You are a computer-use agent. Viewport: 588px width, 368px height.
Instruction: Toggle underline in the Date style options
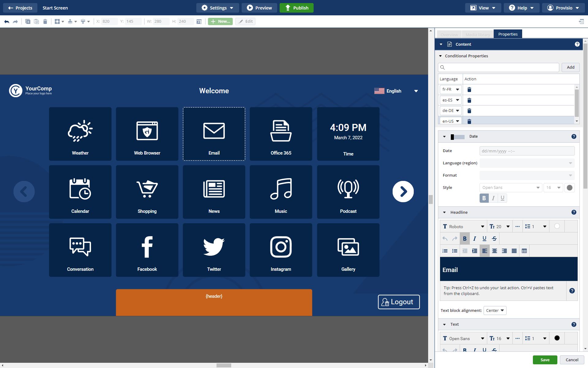(x=502, y=198)
